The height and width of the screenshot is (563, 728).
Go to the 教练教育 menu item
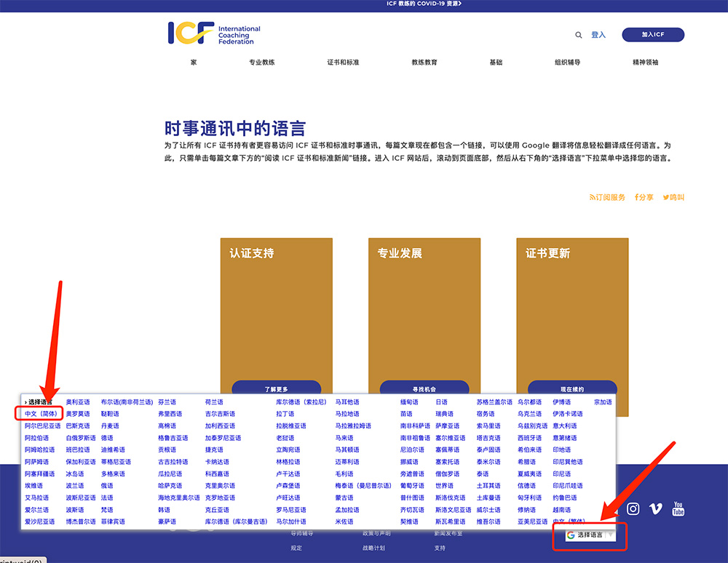424,63
